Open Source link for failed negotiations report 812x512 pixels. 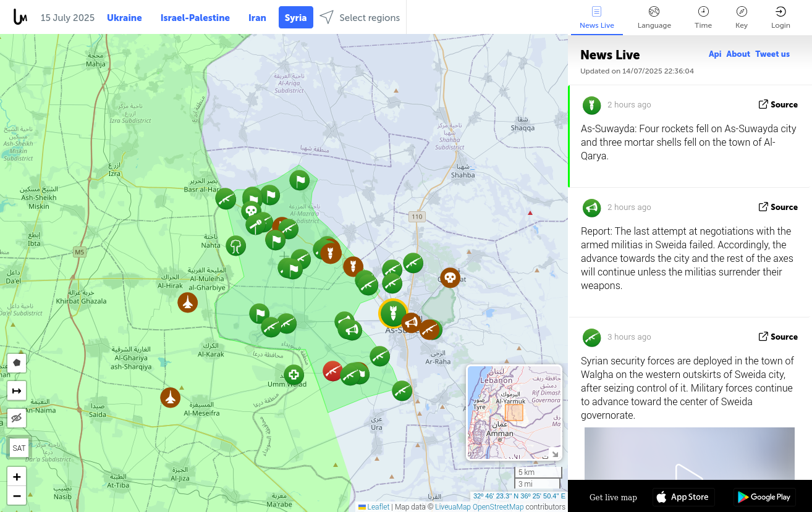[x=778, y=207]
